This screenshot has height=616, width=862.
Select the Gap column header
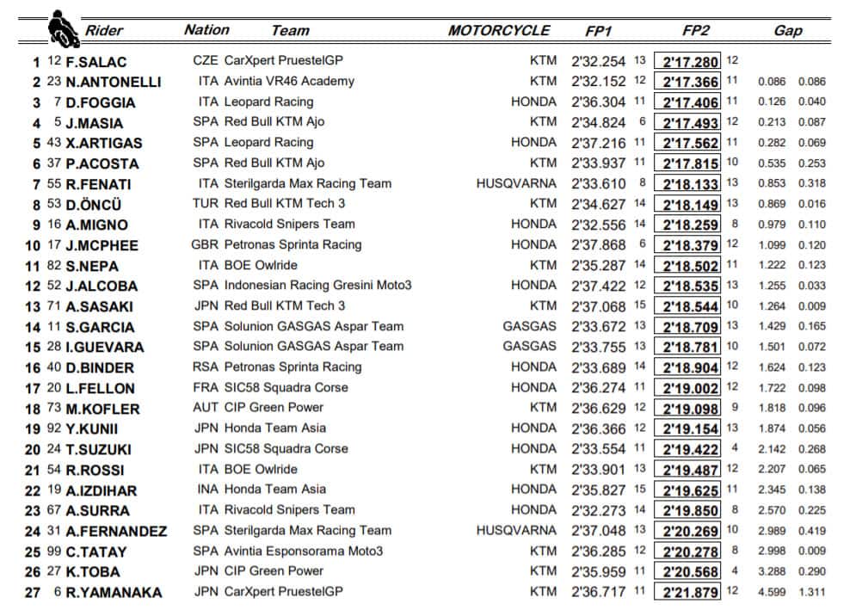pos(788,31)
